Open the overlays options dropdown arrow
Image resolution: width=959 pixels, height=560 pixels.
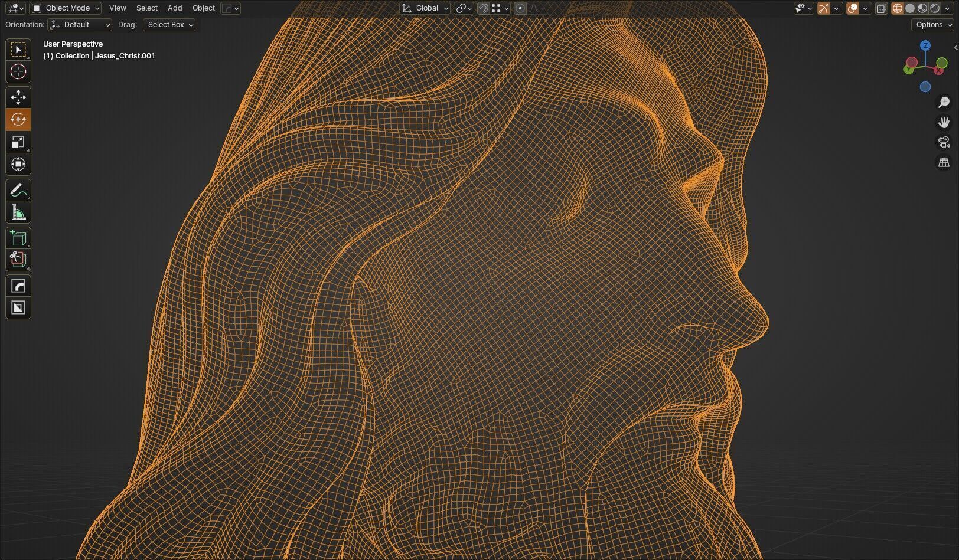pos(865,8)
